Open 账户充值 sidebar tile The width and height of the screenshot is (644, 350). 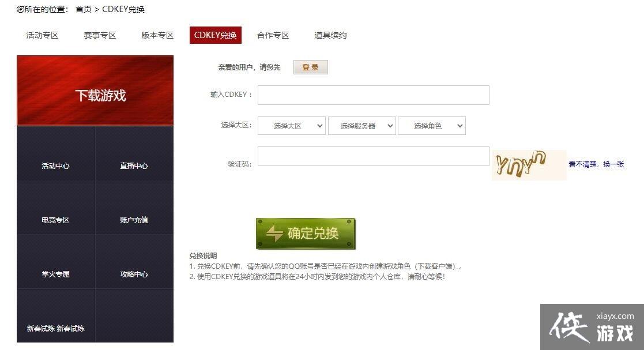pyautogui.click(x=134, y=208)
